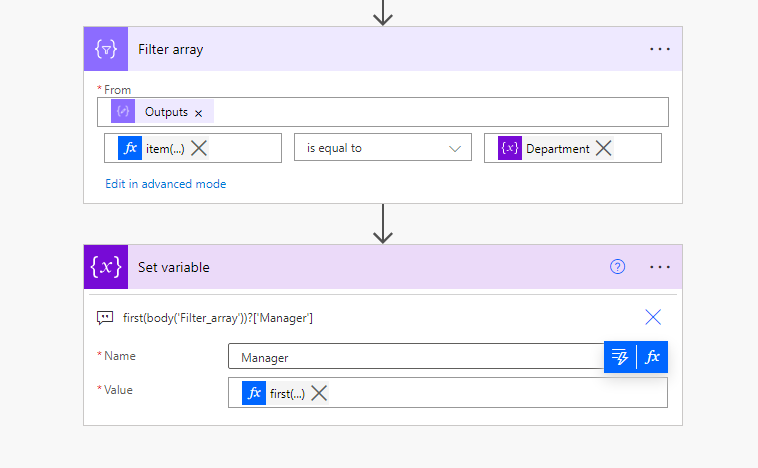Open the Filter array ellipsis menu
The width and height of the screenshot is (758, 468).
660,49
